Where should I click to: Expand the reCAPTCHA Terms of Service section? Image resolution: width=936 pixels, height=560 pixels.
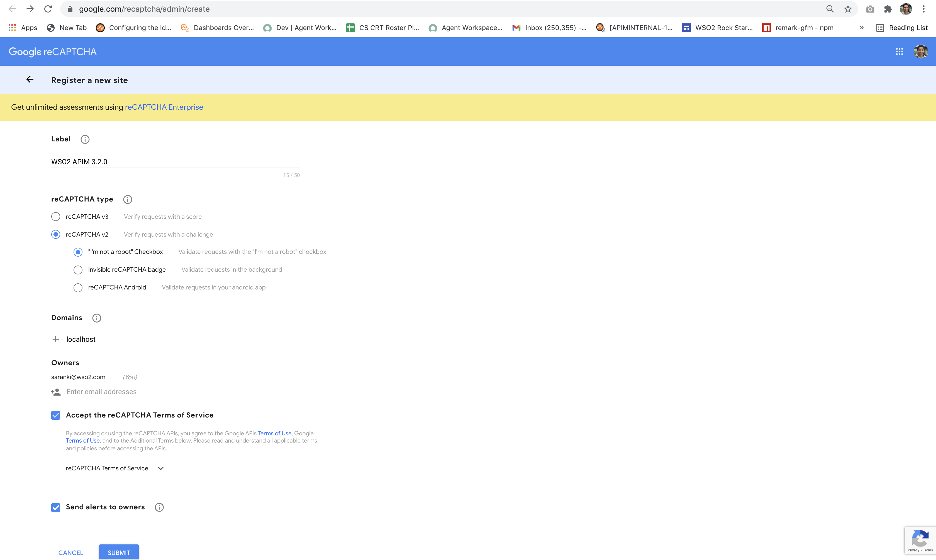(160, 468)
